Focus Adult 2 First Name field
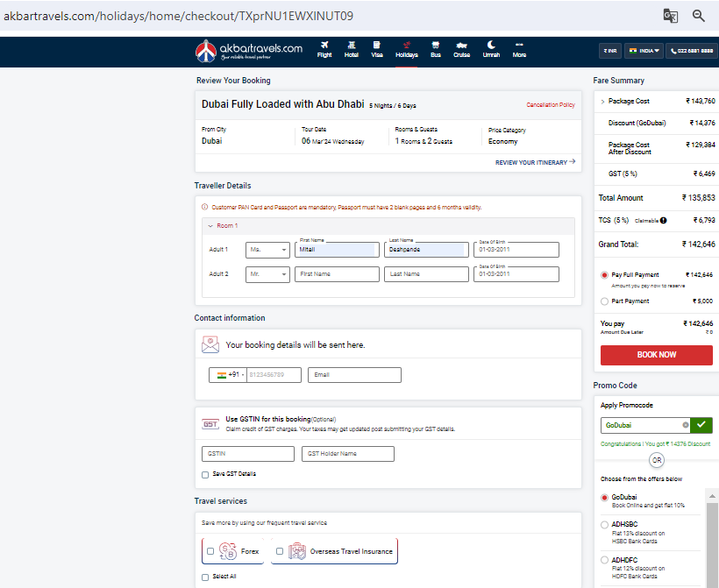This screenshot has height=588, width=719. point(337,274)
